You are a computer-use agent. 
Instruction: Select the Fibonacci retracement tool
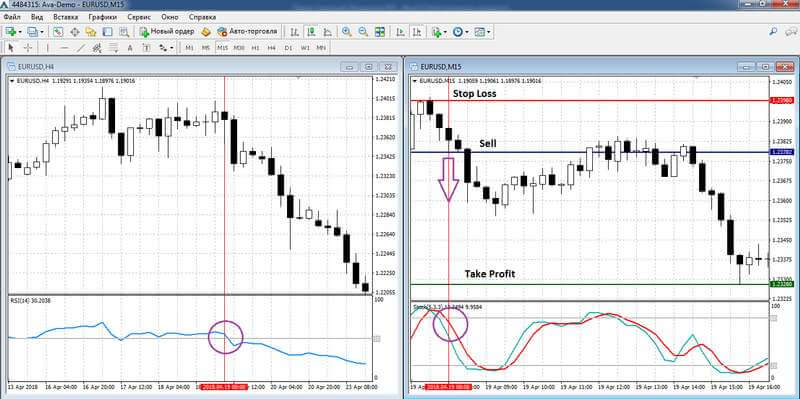click(113, 47)
